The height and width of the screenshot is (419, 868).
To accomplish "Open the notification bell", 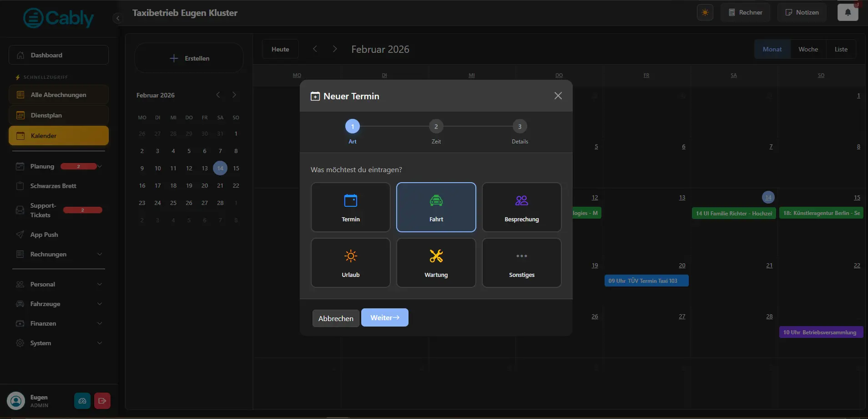I will [848, 12].
